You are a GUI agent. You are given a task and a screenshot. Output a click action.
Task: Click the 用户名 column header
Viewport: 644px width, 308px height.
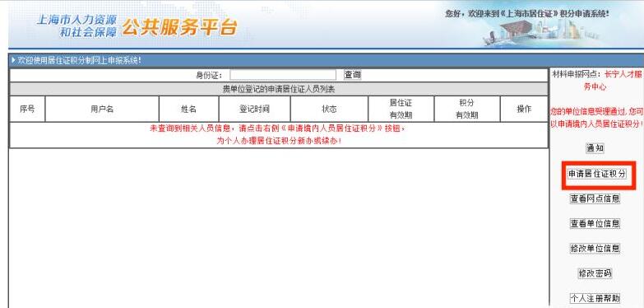(x=102, y=109)
